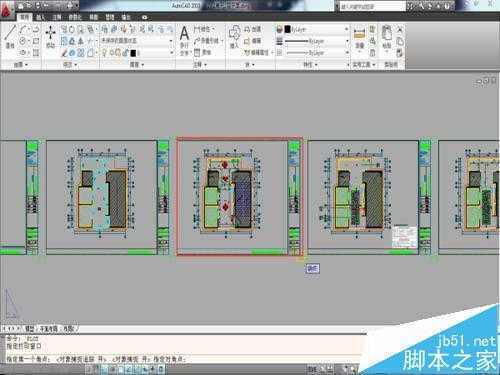The height and width of the screenshot is (375, 500).
Task: Switch to the Output ribbon tab
Action: (126, 17)
